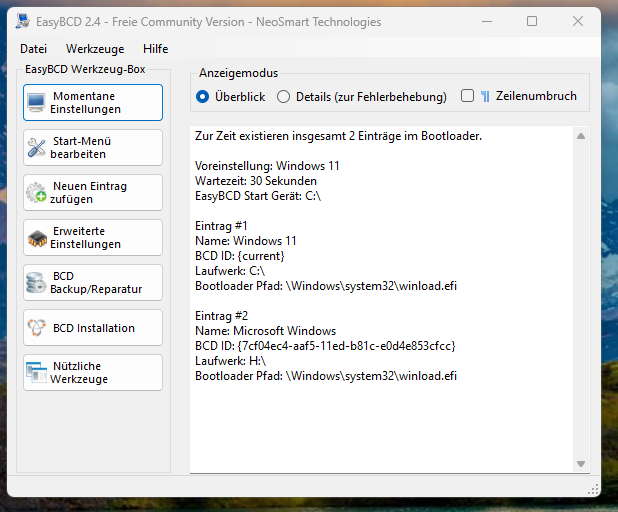Click the 'Eintrag #1' heading line
618x512 pixels.
pyautogui.click(x=221, y=226)
